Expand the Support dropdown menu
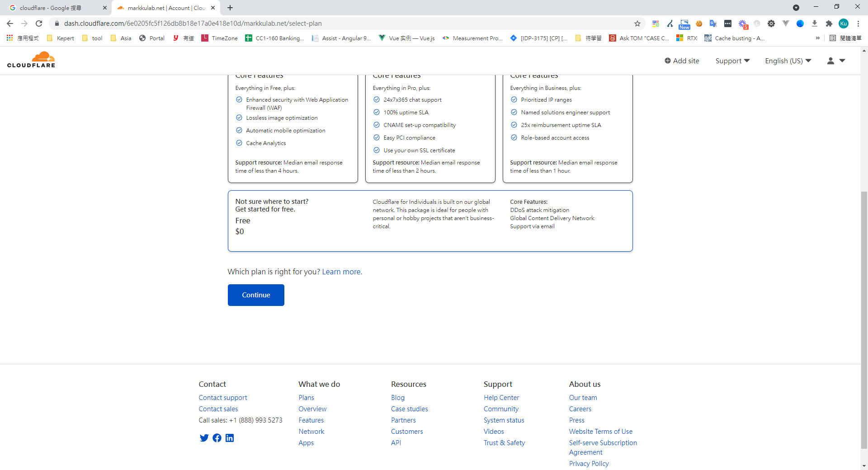 732,61
